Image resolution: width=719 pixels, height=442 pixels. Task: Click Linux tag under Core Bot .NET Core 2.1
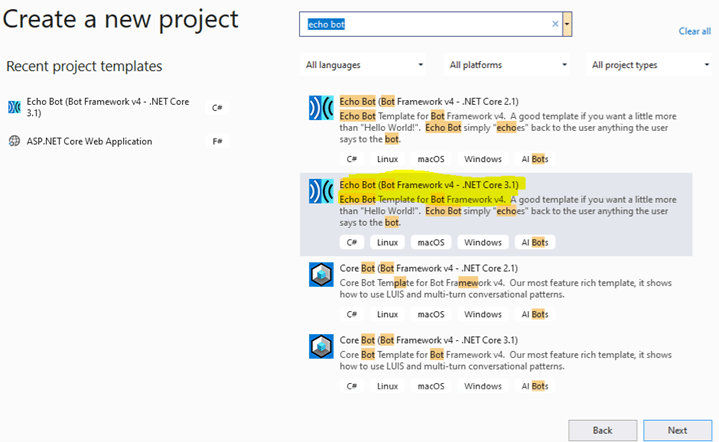387,315
